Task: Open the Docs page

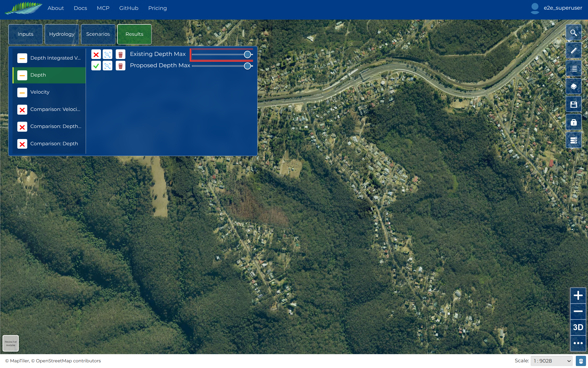Action: pos(80,8)
